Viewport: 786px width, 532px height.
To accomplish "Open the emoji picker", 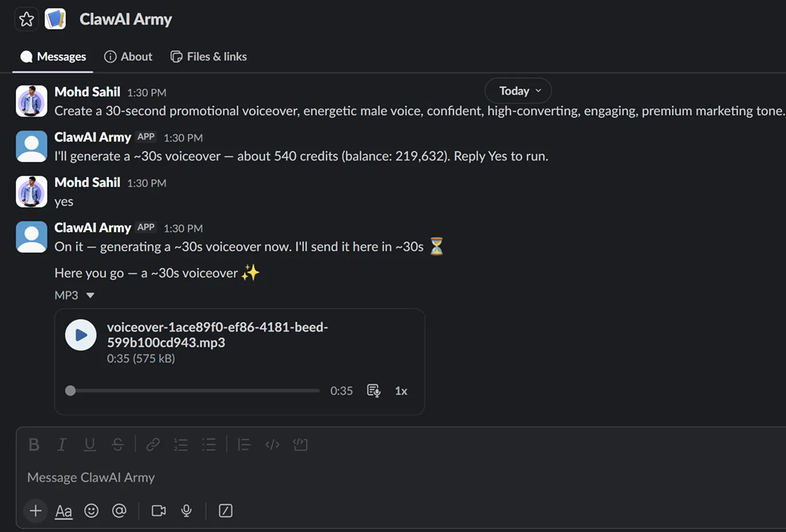I will (x=91, y=511).
